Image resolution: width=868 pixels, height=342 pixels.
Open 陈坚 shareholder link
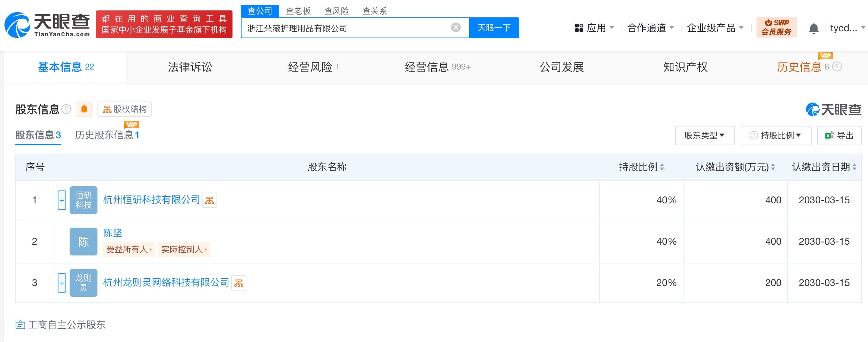tap(113, 233)
